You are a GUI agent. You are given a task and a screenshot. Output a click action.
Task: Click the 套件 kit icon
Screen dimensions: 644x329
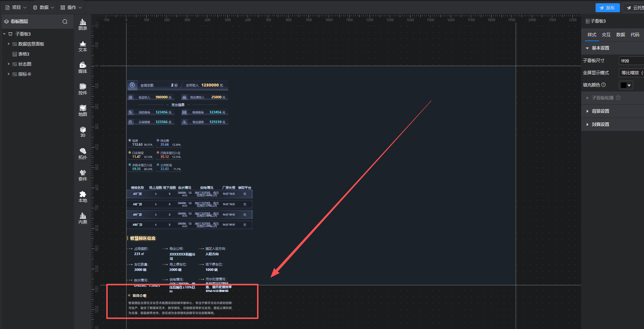pos(83,175)
